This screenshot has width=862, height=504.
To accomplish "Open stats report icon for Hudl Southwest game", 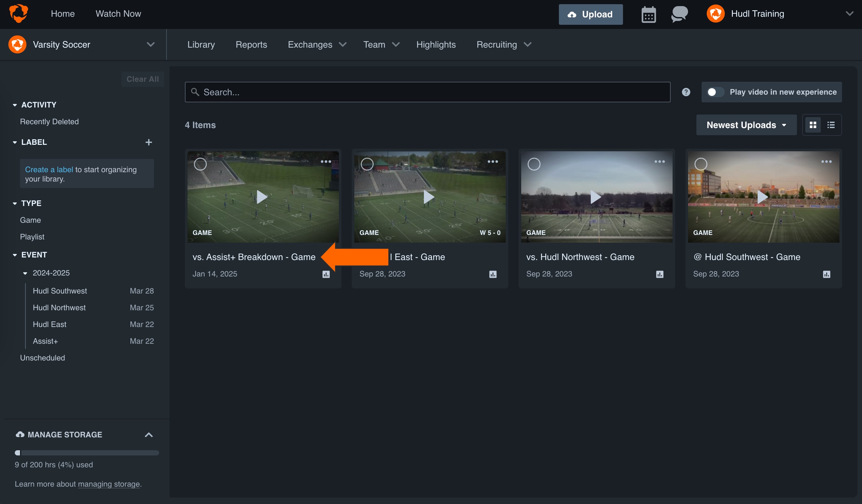I will click(827, 274).
